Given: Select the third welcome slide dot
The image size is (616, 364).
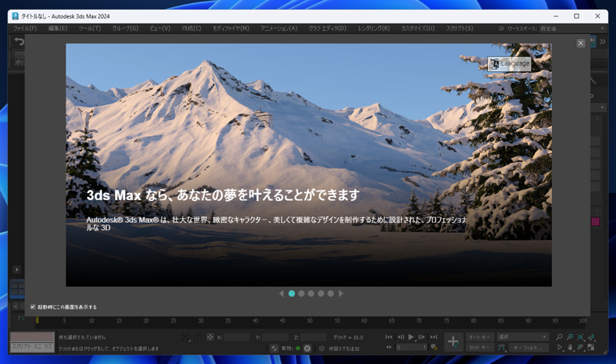Looking at the screenshot, I should (311, 293).
